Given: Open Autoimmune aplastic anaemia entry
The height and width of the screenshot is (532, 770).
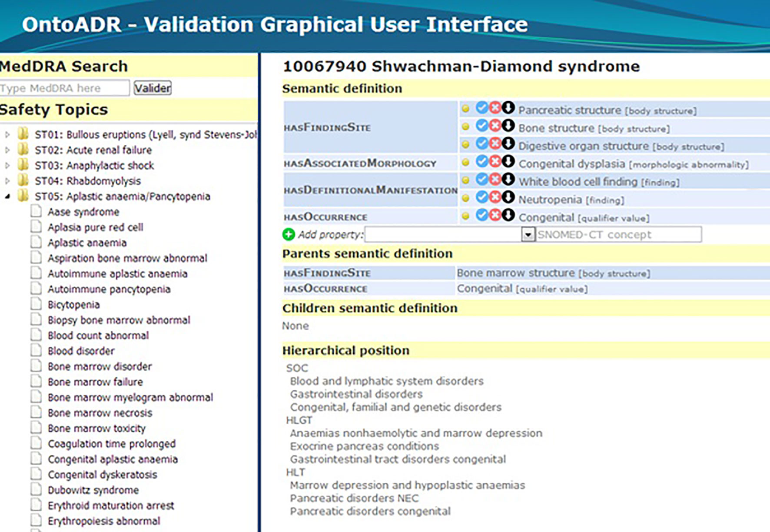Looking at the screenshot, I should point(118,274).
